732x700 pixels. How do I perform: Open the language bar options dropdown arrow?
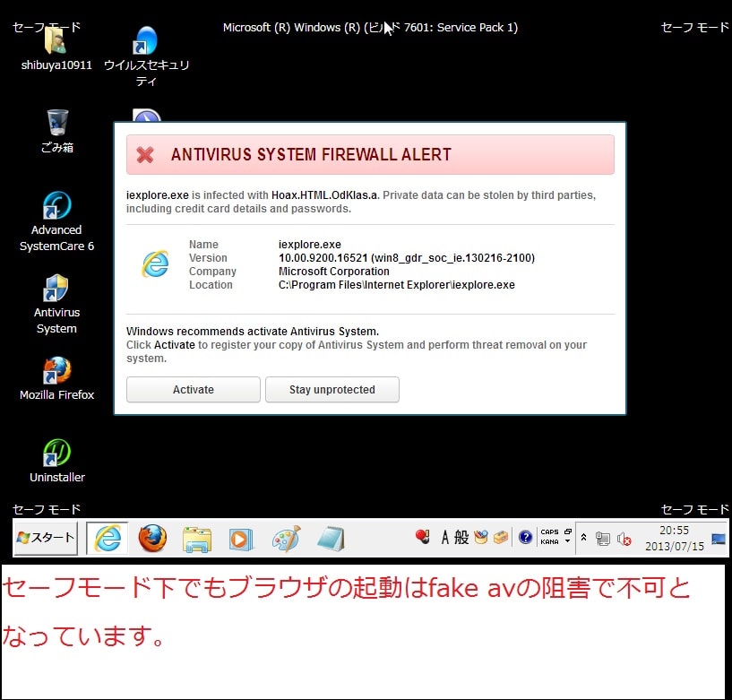click(x=568, y=541)
